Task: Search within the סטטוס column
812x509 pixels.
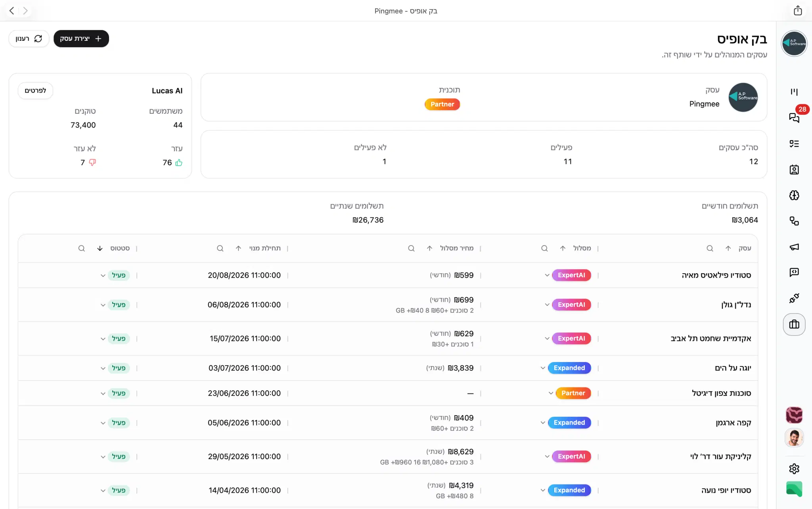Action: pos(82,248)
